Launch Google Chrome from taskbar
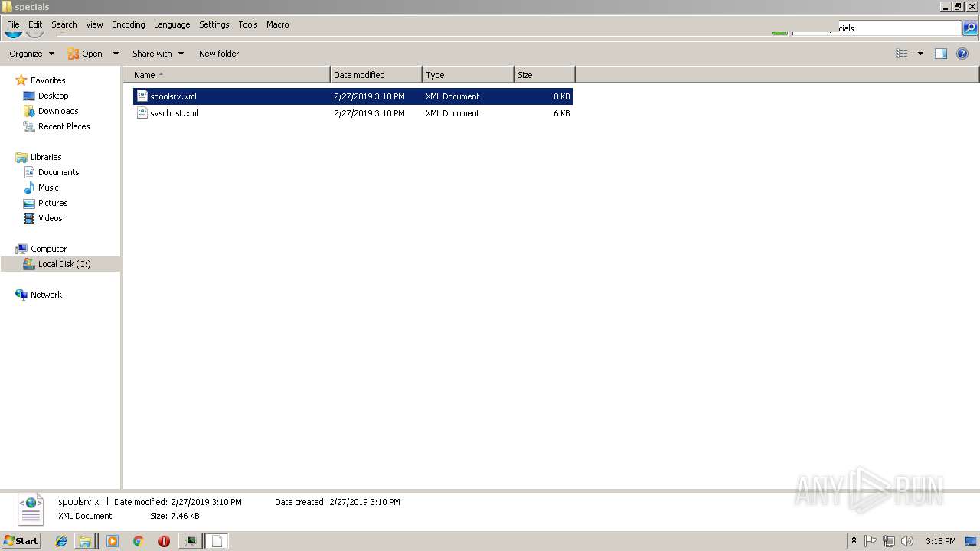980x551 pixels. click(138, 541)
